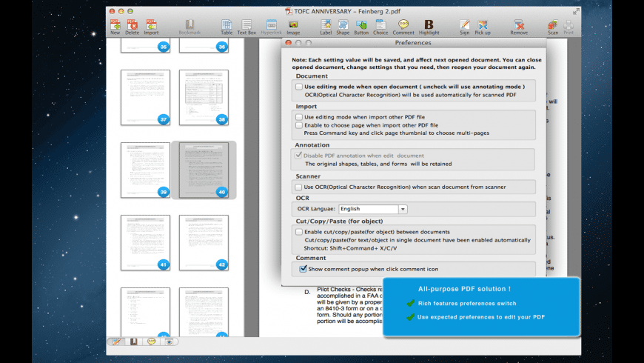Tick 'Enable cut/copy/paste(for object) between documents'
This screenshot has height=363, width=644.
298,232
